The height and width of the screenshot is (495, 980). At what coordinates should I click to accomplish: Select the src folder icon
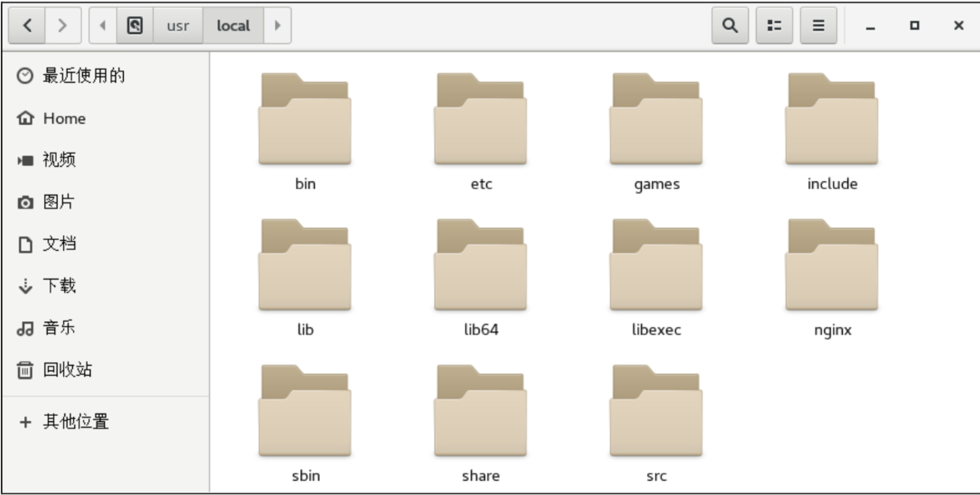656,411
